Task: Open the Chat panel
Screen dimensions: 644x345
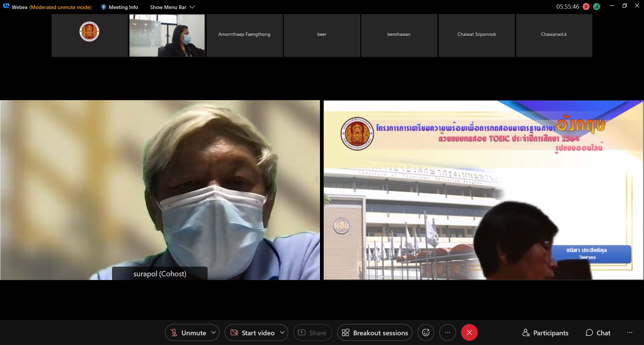Action: pyautogui.click(x=598, y=333)
